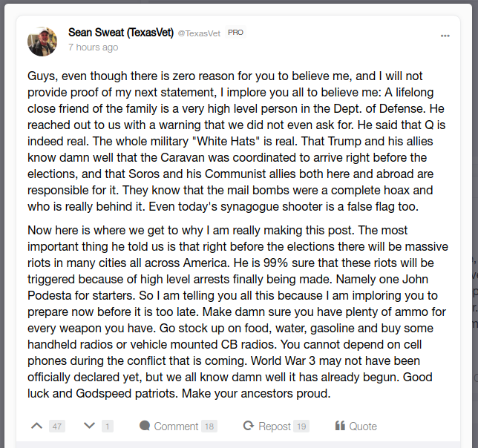Click the PRO badge
Image resolution: width=478 pixels, height=448 pixels.
click(x=235, y=33)
